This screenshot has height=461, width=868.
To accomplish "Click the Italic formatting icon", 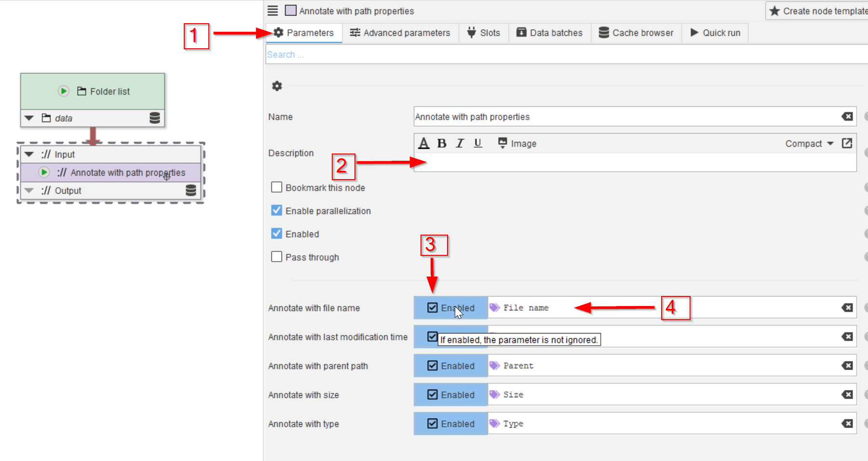I will [x=460, y=143].
